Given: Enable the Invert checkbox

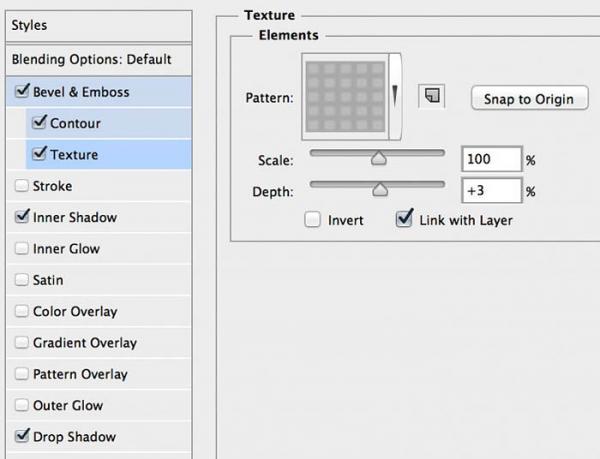Looking at the screenshot, I should [313, 219].
